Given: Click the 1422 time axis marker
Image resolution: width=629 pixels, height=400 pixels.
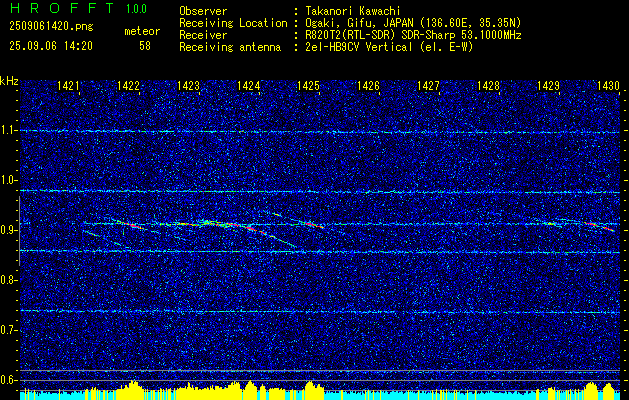Looking at the screenshot, I should point(128,85).
